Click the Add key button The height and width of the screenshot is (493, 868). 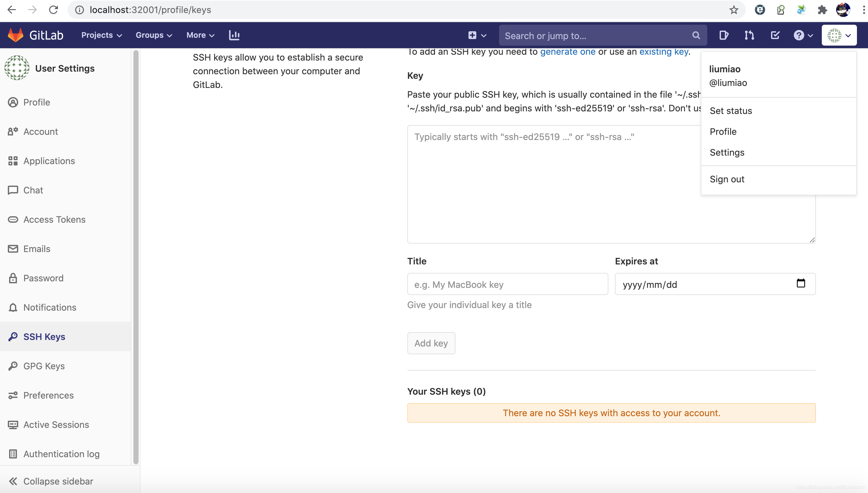(431, 343)
